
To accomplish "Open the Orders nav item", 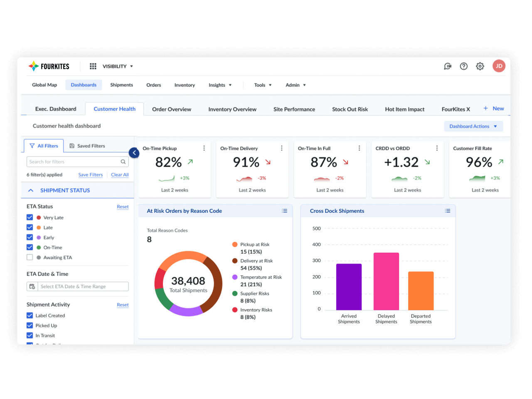I will click(x=154, y=85).
